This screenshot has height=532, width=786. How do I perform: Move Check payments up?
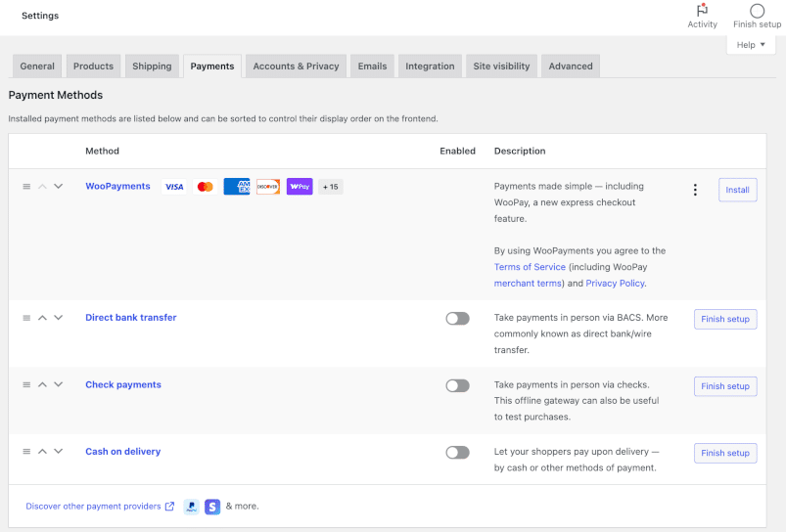(x=43, y=384)
